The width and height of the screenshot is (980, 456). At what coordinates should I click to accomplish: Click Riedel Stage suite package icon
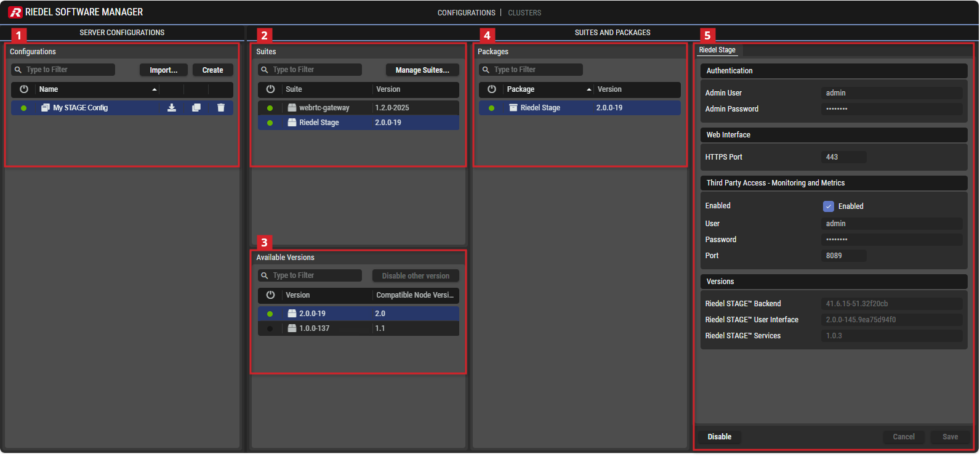coord(292,123)
